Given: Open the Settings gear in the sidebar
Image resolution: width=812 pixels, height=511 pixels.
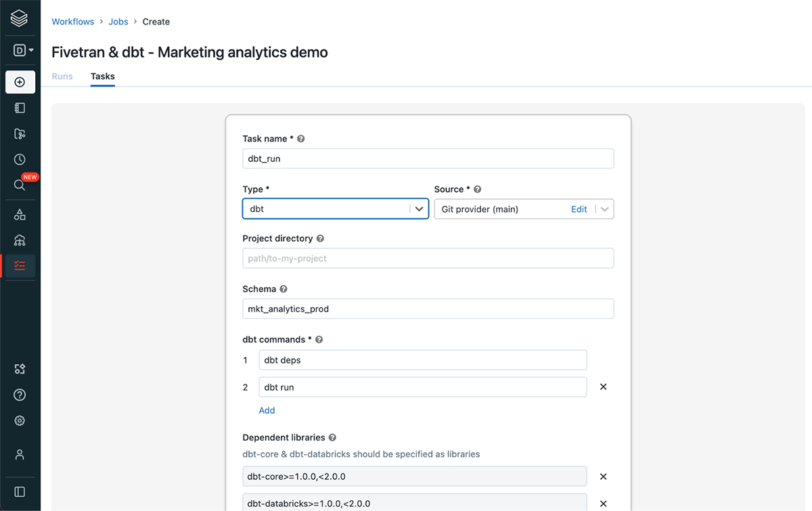Looking at the screenshot, I should [20, 421].
